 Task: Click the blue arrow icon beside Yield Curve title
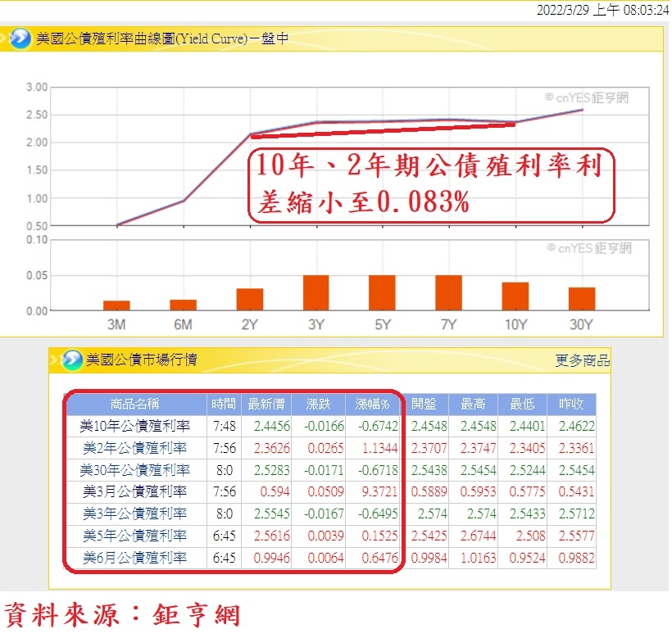(x=20, y=38)
